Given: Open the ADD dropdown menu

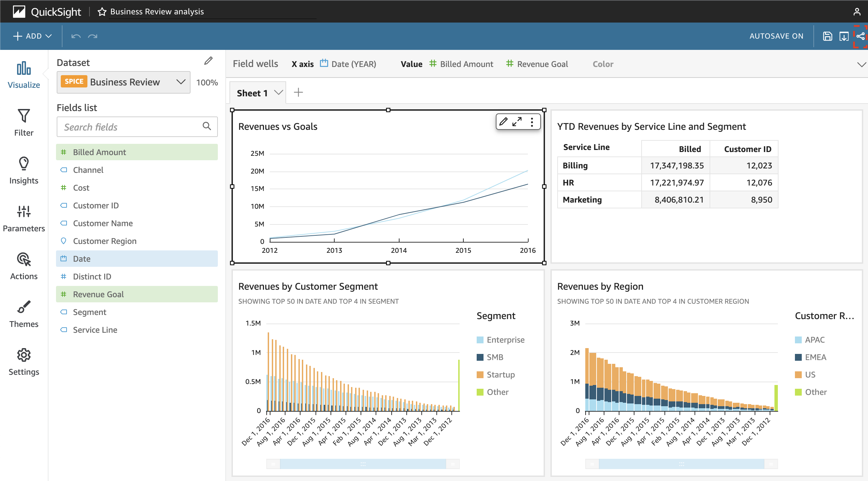Looking at the screenshot, I should pos(32,36).
